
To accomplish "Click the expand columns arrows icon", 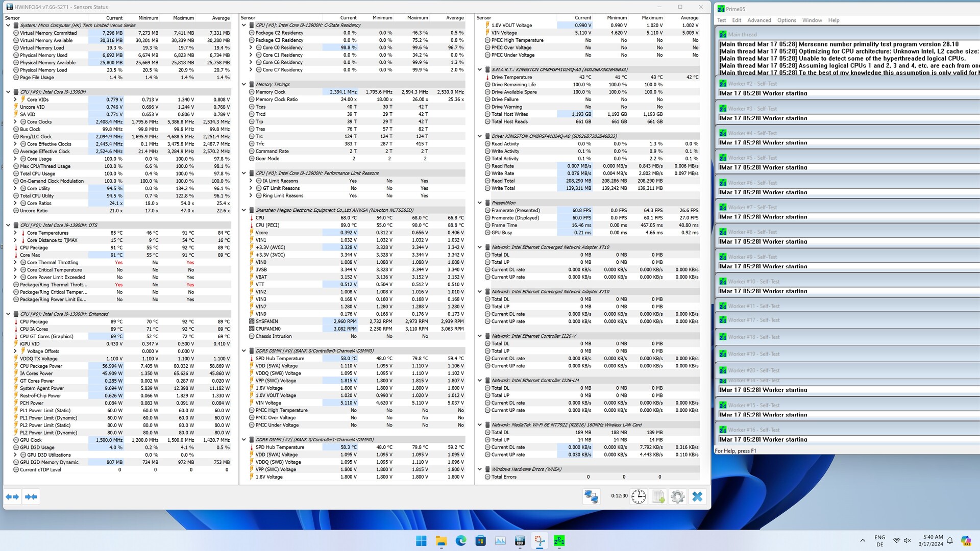I will 12,496.
